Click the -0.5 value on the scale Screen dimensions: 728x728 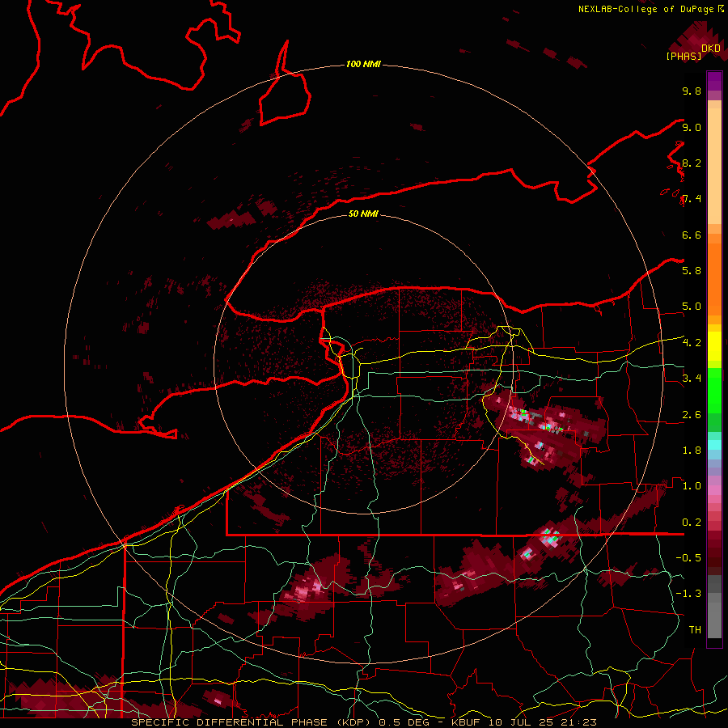(688, 558)
